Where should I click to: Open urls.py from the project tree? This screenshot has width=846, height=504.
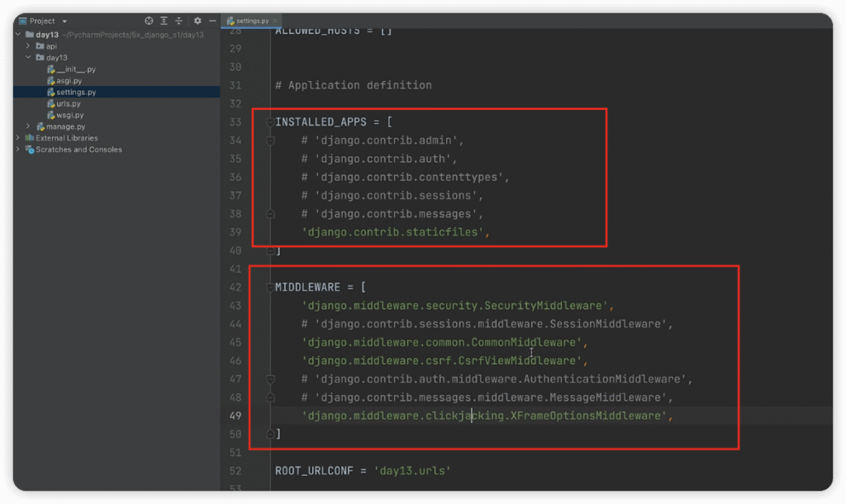click(x=69, y=104)
